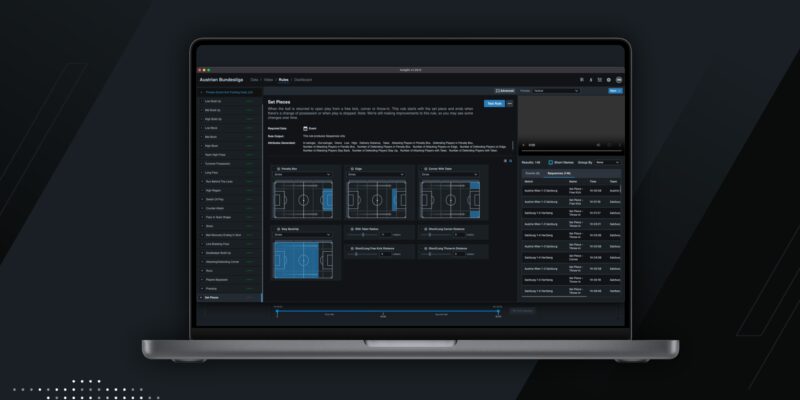This screenshot has width=800, height=400.
Task: Click the back arrow above the rules list
Action: tap(202, 91)
